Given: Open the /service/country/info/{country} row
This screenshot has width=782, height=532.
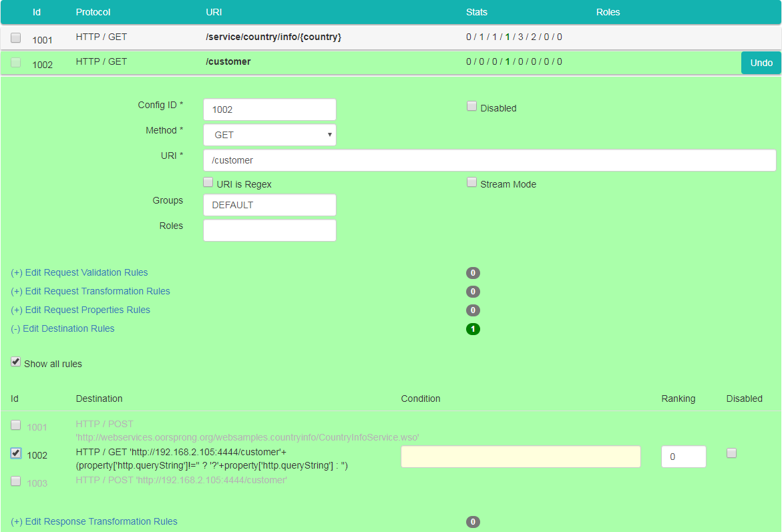Looking at the screenshot, I should pyautogui.click(x=273, y=37).
